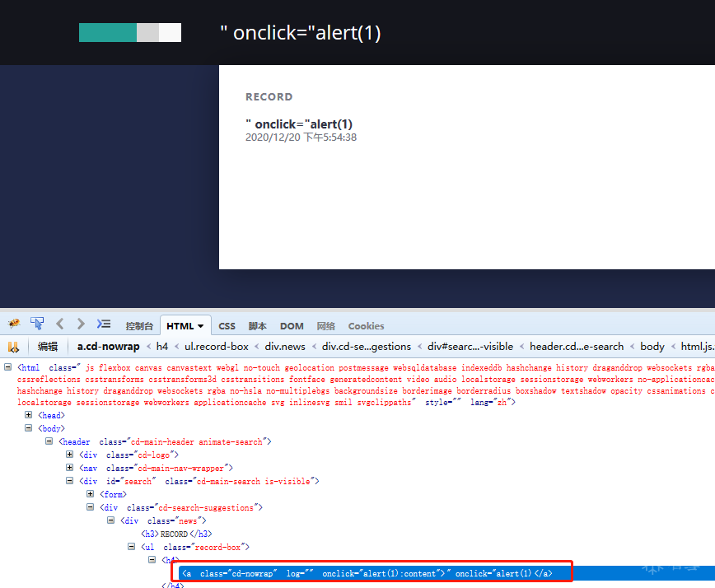
Task: Collapse the ul record-box node
Action: pyautogui.click(x=131, y=547)
